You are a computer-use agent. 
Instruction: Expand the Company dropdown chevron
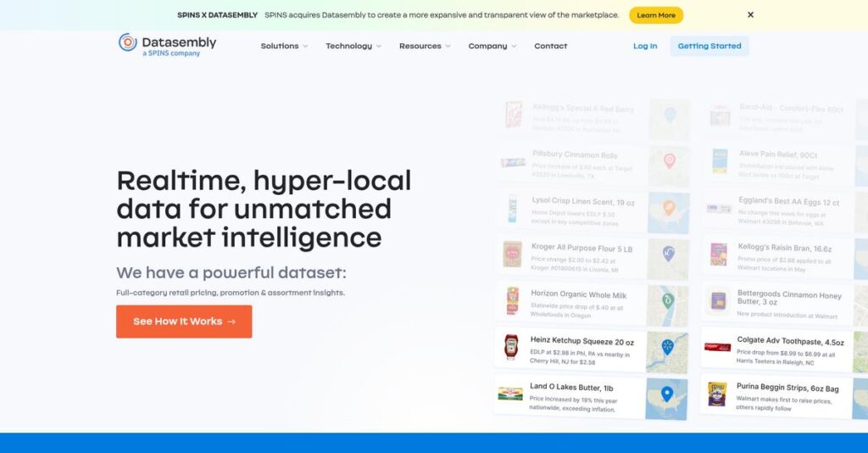514,47
